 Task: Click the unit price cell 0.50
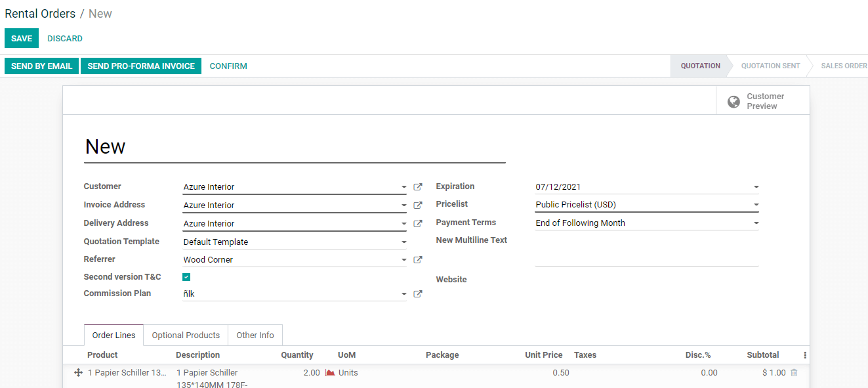(x=561, y=373)
